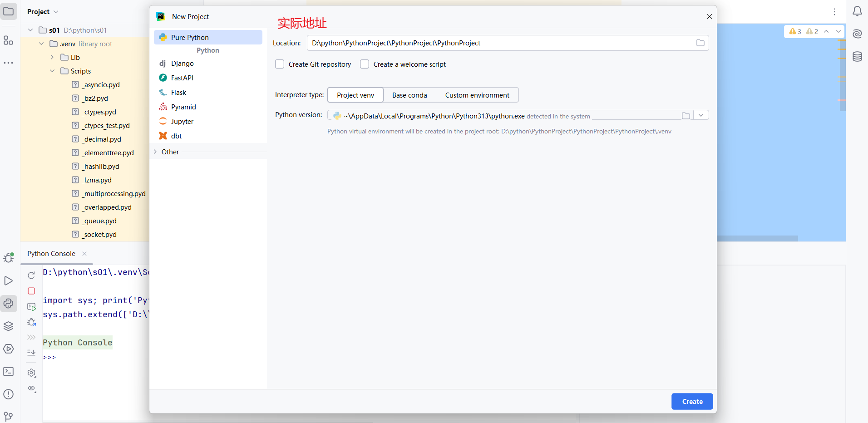Select _asyncio.pyd in project tree
Image resolution: width=868 pixels, height=423 pixels.
102,84
